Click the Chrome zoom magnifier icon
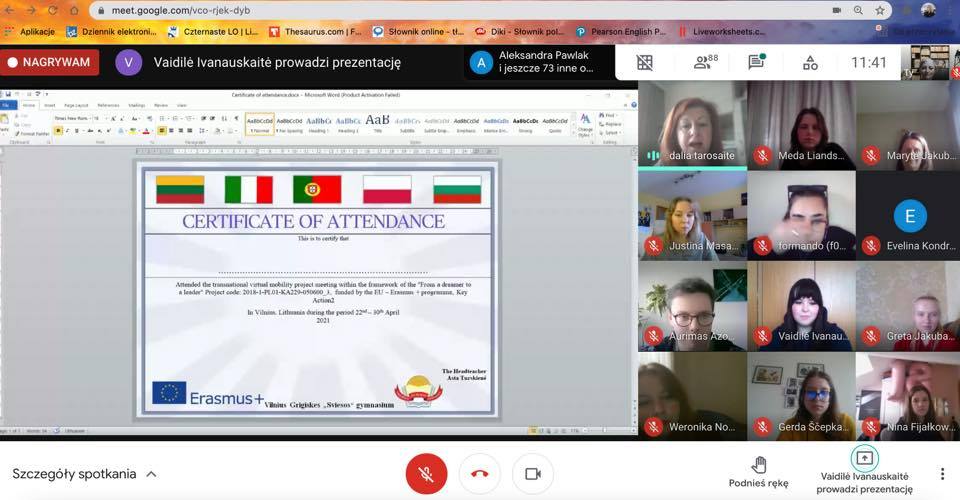Image resolution: width=960 pixels, height=500 pixels. point(859,10)
